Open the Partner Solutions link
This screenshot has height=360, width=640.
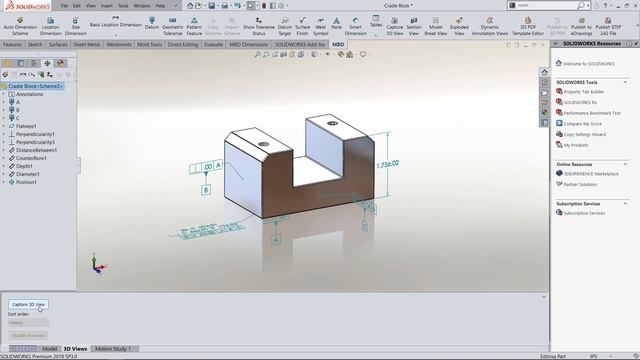(580, 184)
